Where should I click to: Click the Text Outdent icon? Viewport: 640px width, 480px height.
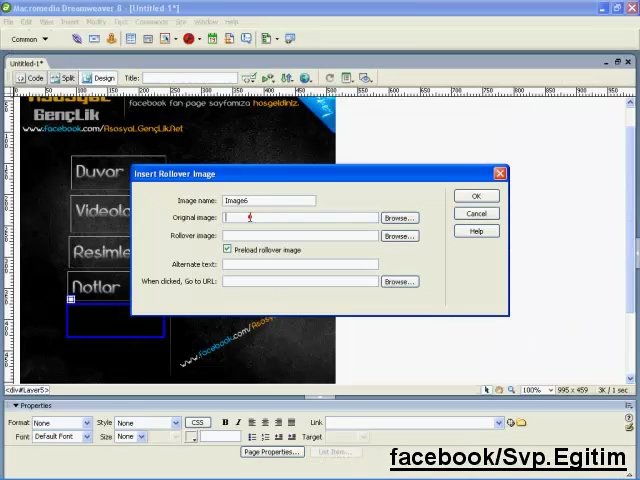[x=278, y=437]
